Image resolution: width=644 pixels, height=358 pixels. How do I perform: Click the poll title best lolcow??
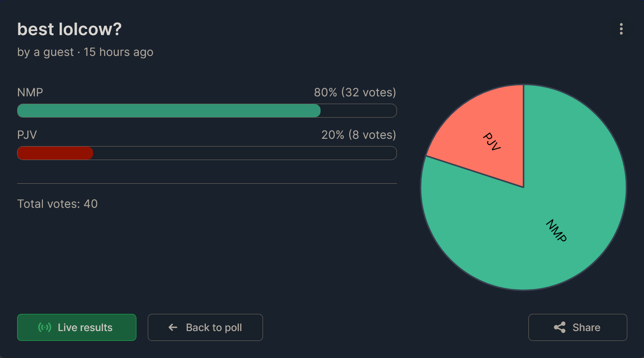[69, 29]
